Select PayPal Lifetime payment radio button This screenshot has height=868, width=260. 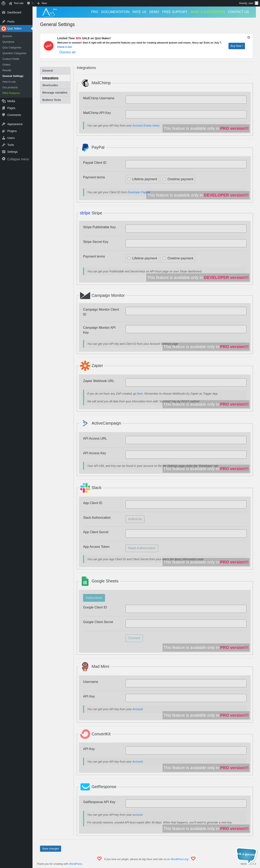pyautogui.click(x=129, y=179)
